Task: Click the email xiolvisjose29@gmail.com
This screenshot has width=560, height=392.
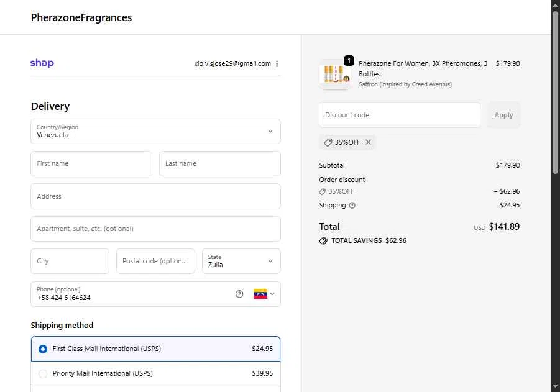Action: point(232,63)
